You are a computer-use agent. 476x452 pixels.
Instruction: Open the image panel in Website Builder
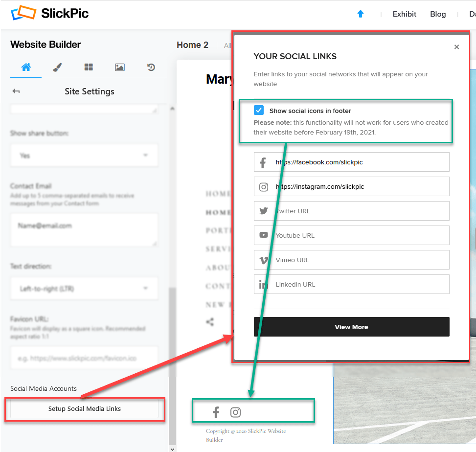120,68
